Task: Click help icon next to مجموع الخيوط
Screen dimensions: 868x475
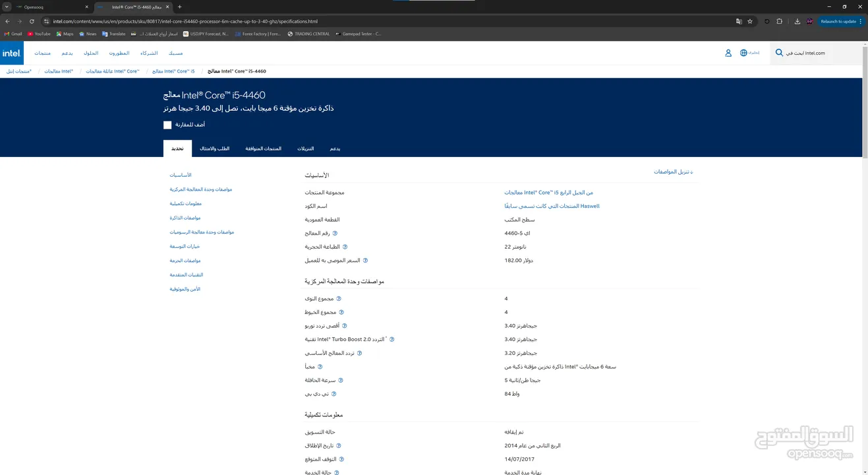Action: (x=341, y=312)
